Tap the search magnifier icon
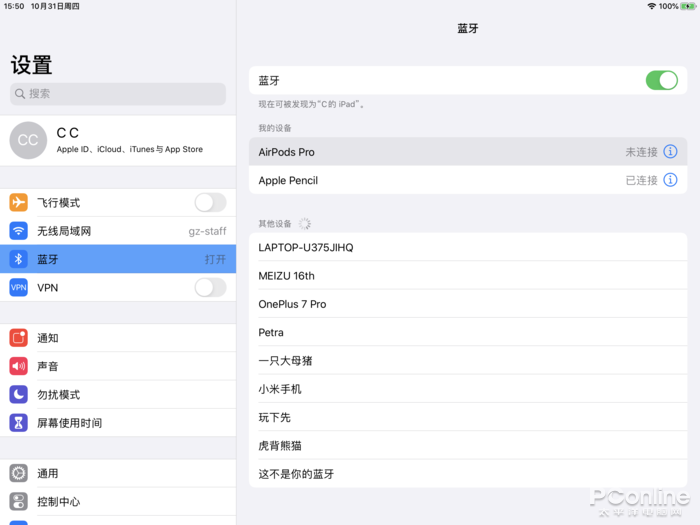700x525 pixels. [x=20, y=94]
